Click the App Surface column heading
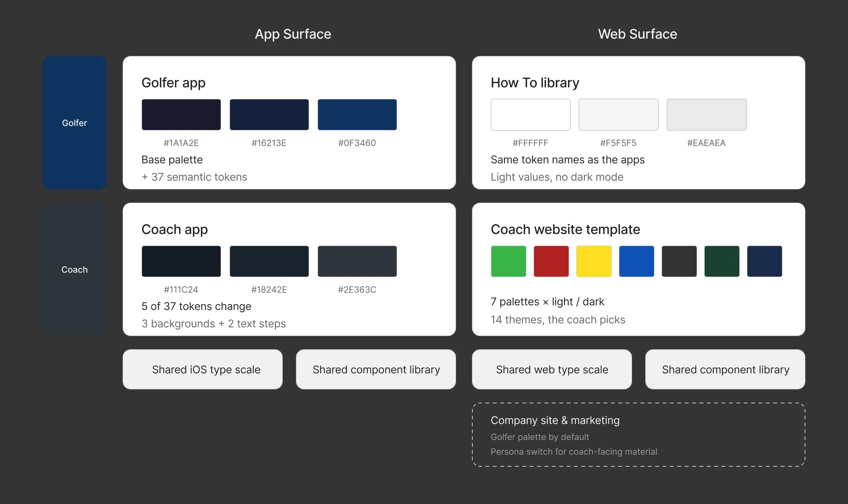Screen dimensions: 848x504 (x=293, y=34)
